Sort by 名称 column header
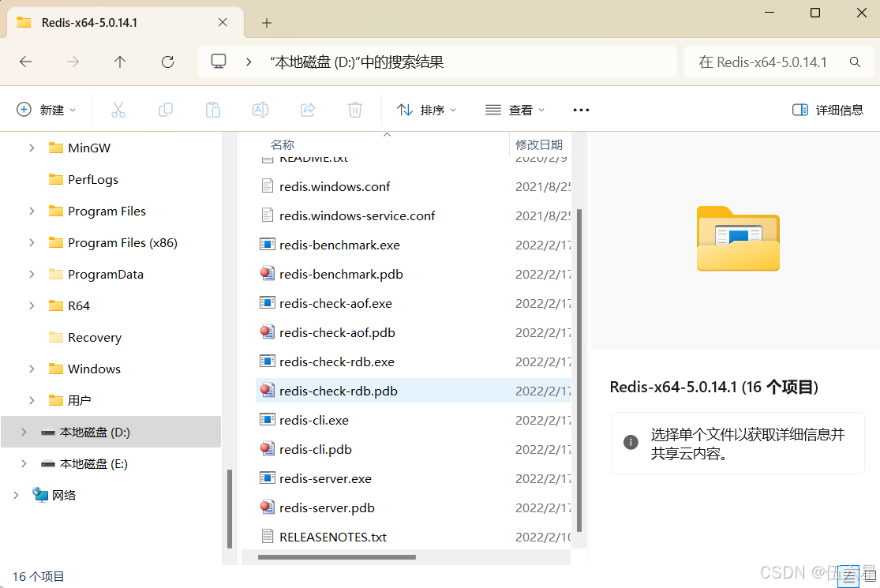The height and width of the screenshot is (588, 880). click(x=283, y=144)
